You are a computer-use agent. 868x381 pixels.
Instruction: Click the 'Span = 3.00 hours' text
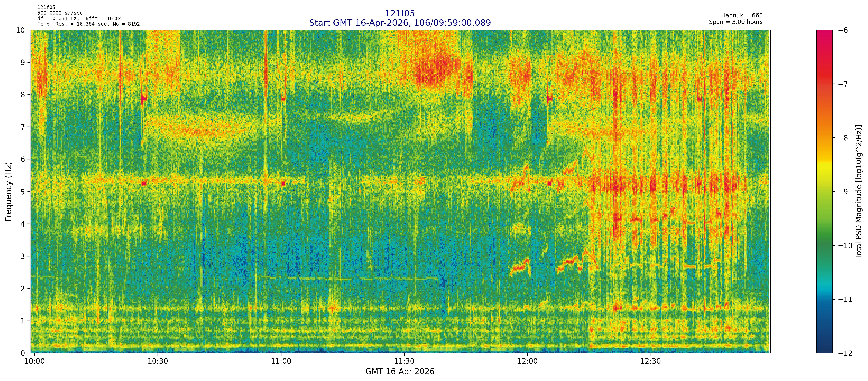click(736, 22)
